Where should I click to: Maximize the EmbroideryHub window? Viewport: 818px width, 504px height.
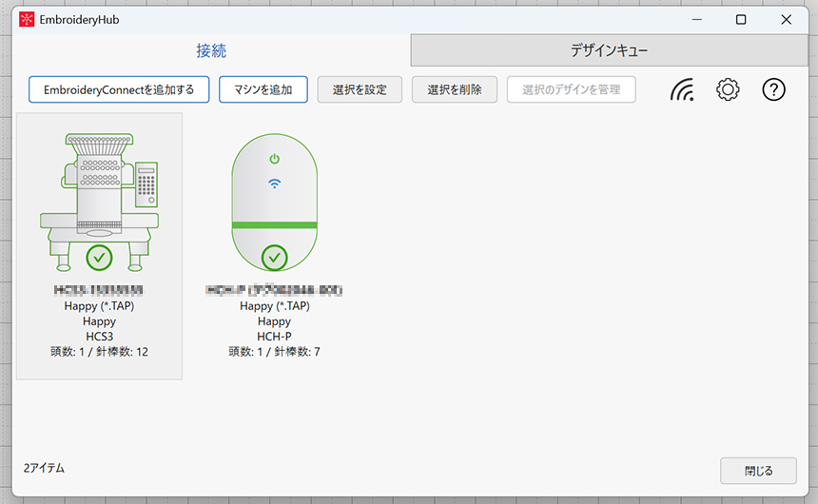pos(741,20)
